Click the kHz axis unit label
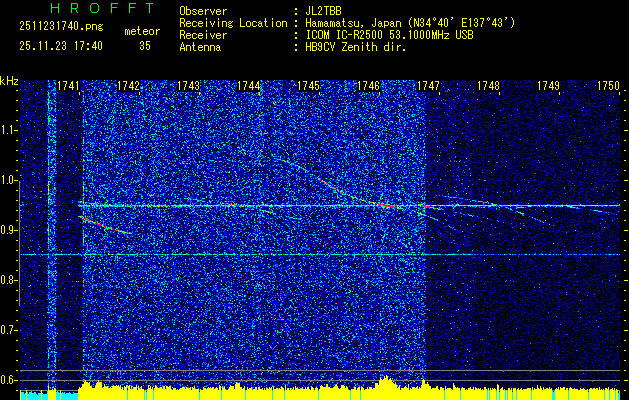The image size is (629, 400). pyautogui.click(x=9, y=81)
